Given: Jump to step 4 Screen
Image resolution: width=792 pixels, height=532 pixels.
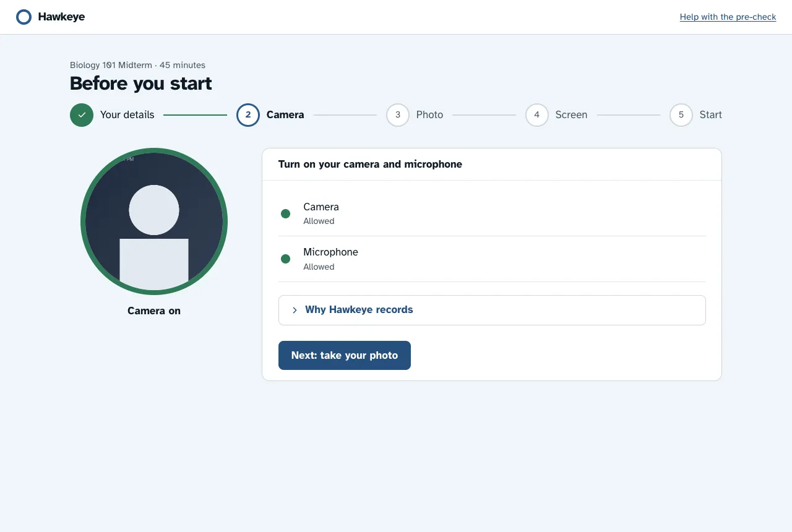Looking at the screenshot, I should (556, 115).
